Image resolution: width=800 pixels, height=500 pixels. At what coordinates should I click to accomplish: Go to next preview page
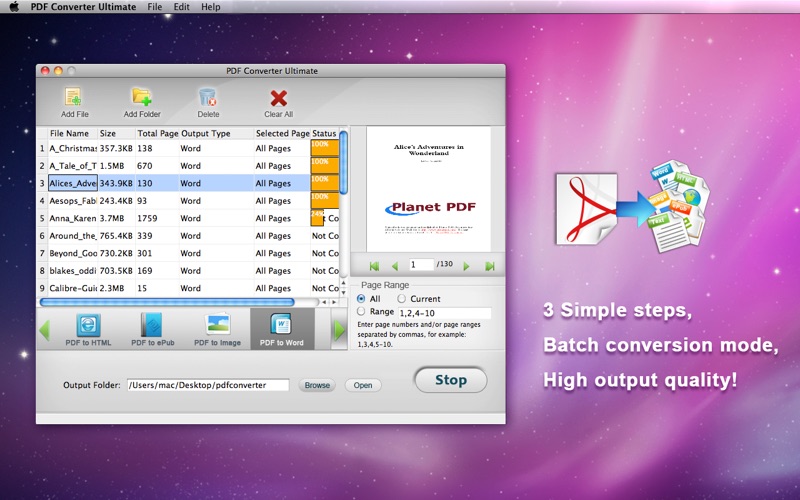point(466,266)
